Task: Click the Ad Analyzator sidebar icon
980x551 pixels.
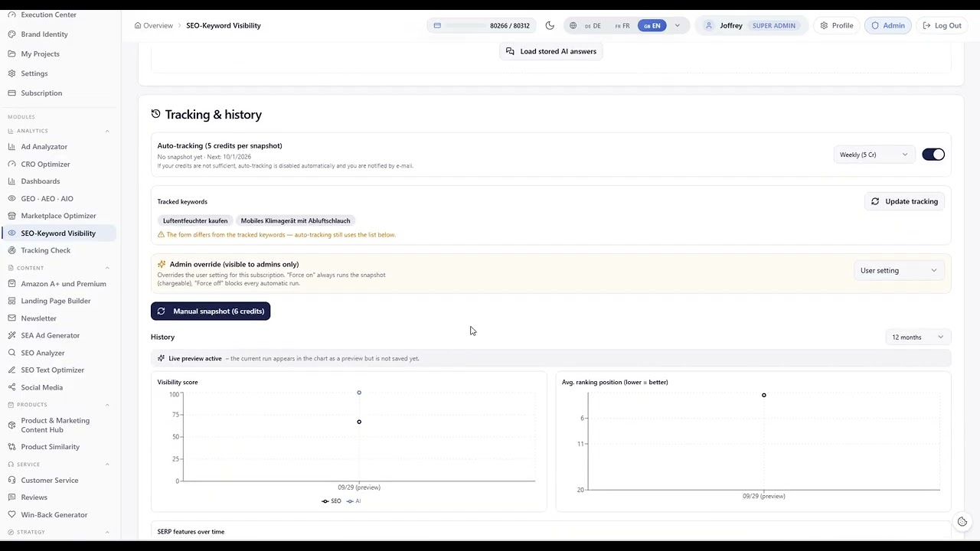Action: pyautogui.click(x=12, y=147)
